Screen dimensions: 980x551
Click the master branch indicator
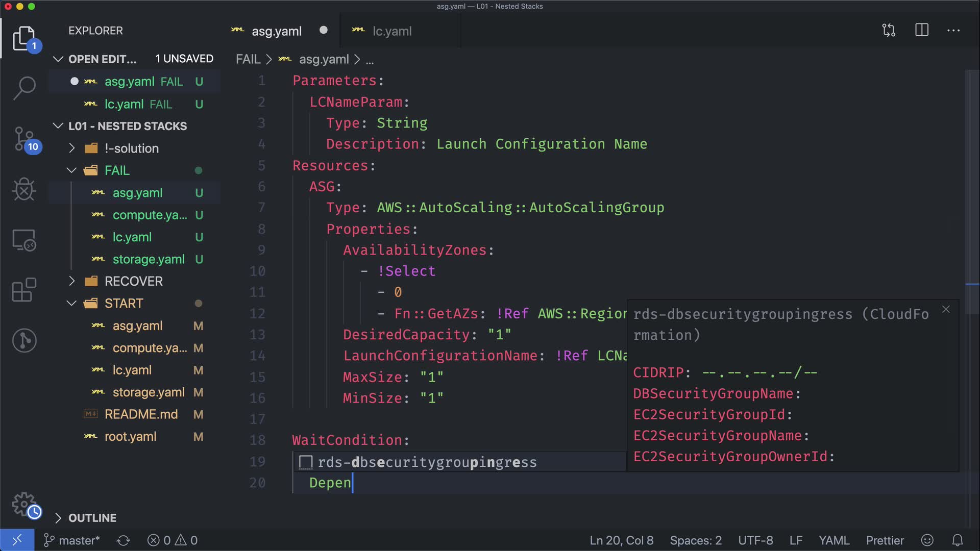click(x=72, y=540)
